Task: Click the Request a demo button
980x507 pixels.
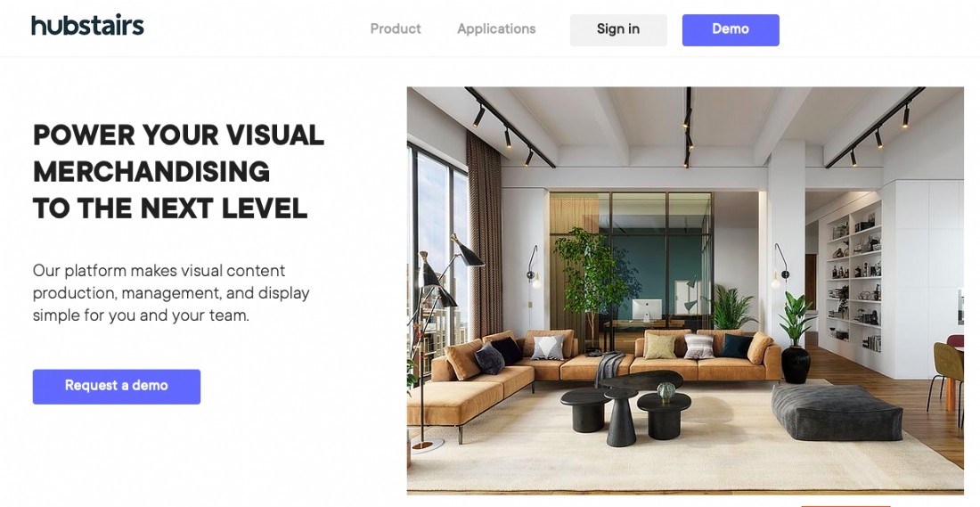Action: point(117,387)
